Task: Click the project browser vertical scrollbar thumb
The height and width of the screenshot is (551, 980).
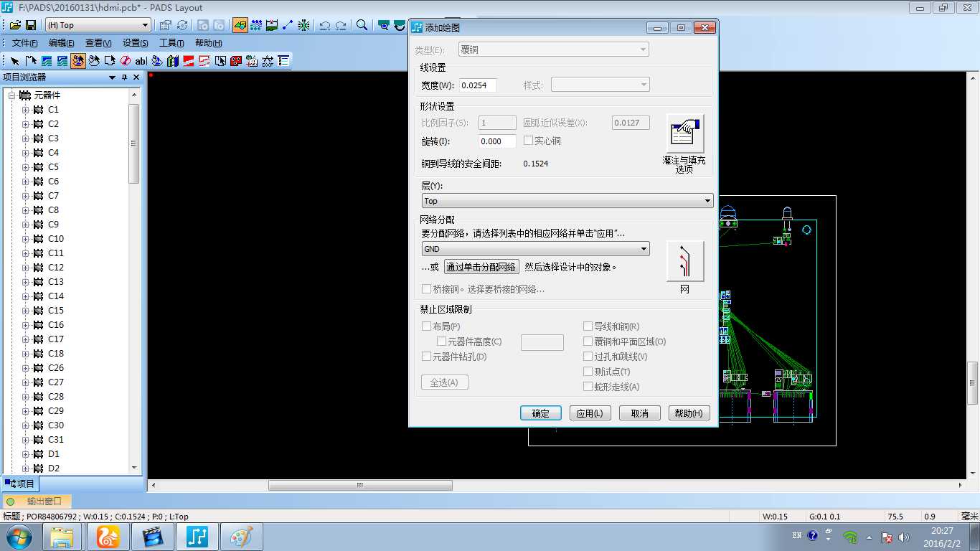Action: coord(134,143)
